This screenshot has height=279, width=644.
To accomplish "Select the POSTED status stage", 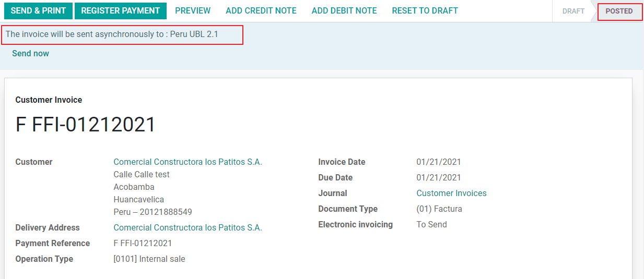I will (619, 11).
